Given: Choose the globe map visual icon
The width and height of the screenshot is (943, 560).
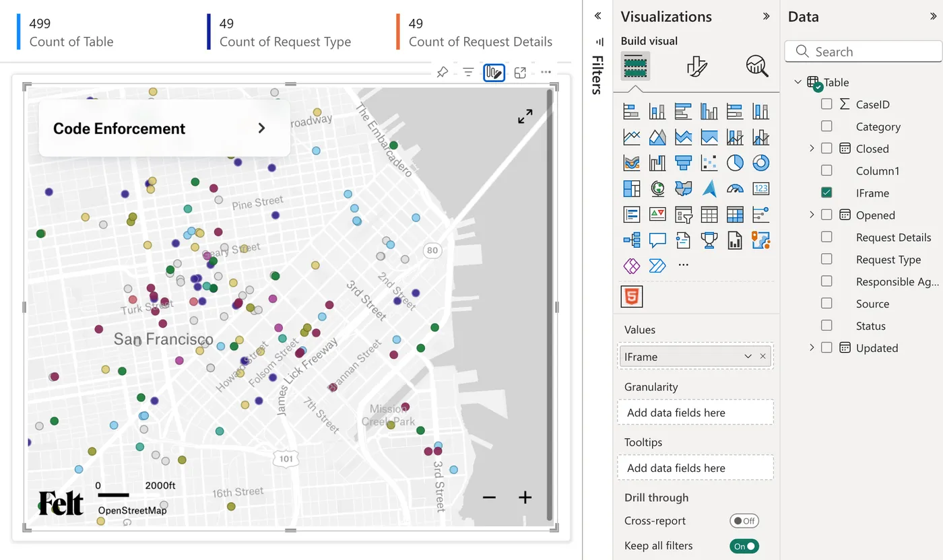Looking at the screenshot, I should click(x=657, y=188).
